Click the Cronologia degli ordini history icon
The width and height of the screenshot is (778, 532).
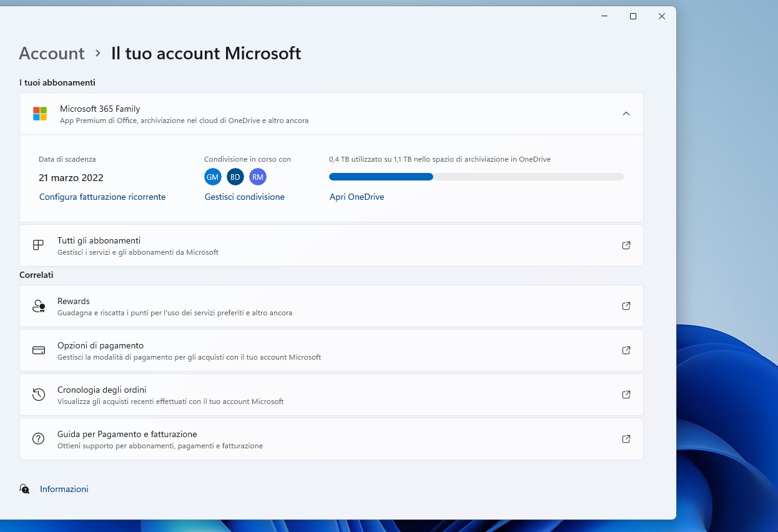pyautogui.click(x=39, y=395)
